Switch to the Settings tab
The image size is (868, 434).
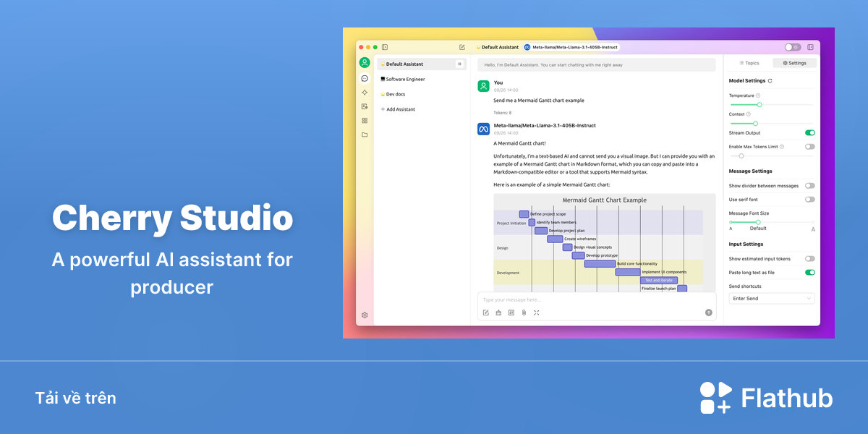[x=794, y=64]
